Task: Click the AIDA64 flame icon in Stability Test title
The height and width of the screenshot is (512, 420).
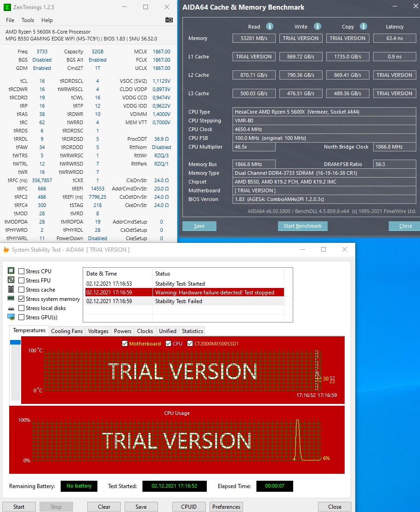Action: 6,250
